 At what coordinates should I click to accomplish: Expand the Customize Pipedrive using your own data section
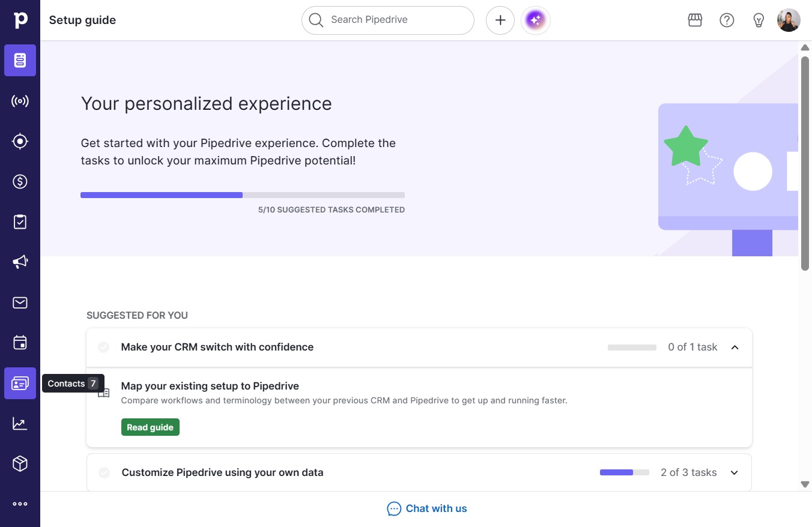point(734,472)
